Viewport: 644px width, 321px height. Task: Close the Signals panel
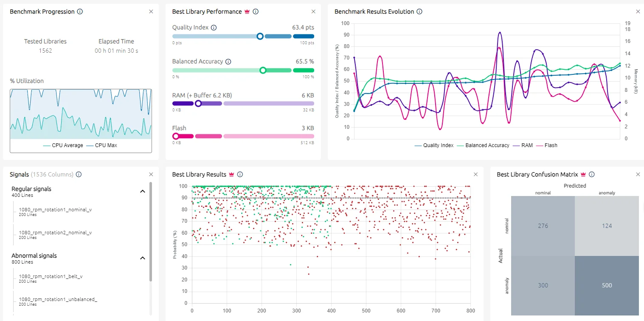pos(151,174)
